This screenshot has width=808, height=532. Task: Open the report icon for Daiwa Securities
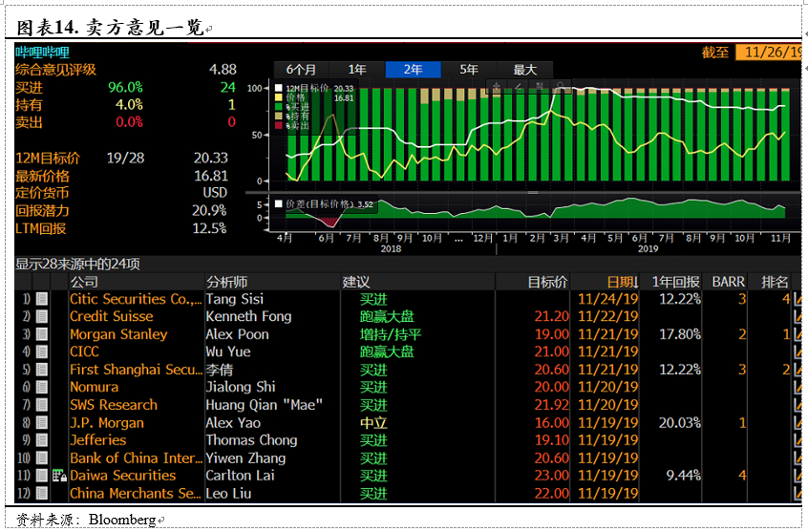point(42,476)
